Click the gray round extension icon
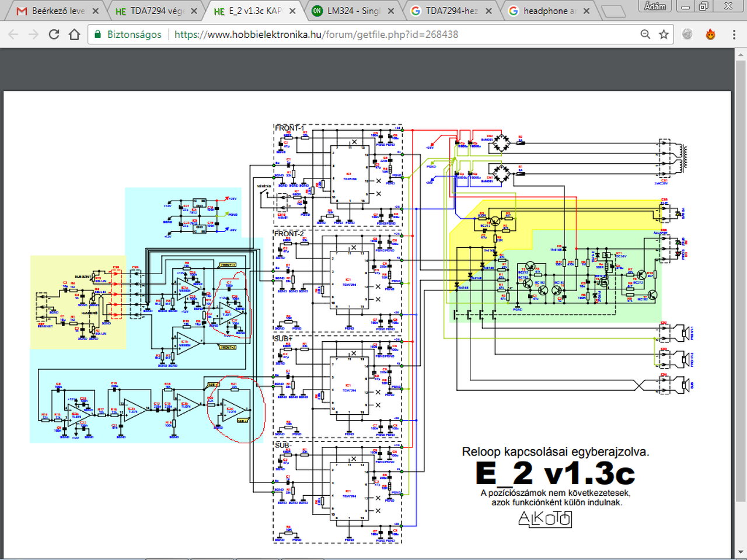 [x=687, y=34]
